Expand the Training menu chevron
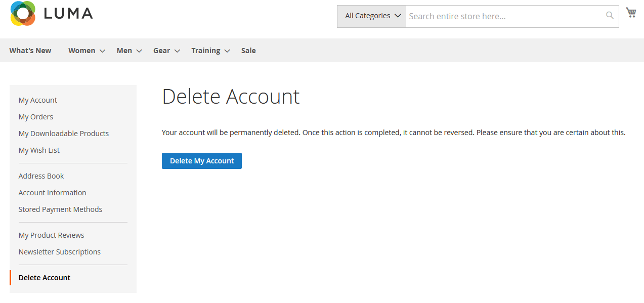Screen dimensions: 644x303 pos(227,51)
